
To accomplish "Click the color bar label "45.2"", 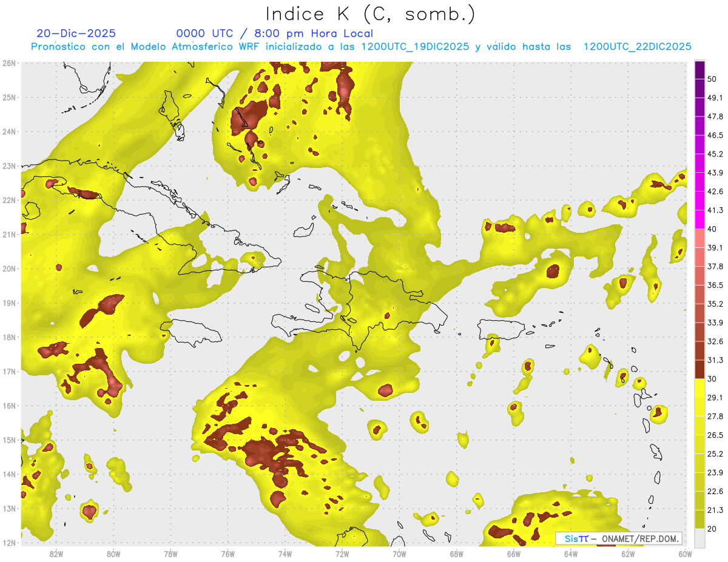I will (x=715, y=154).
